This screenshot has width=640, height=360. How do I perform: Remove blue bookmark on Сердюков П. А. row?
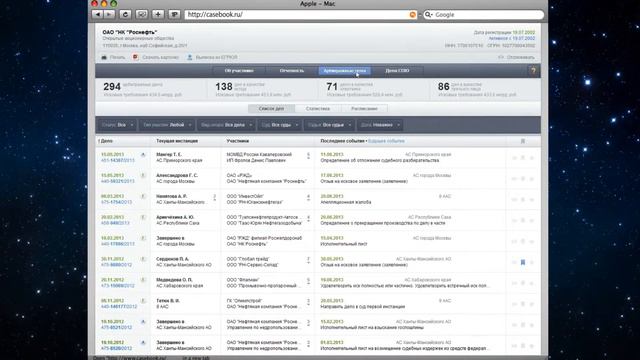(x=522, y=262)
